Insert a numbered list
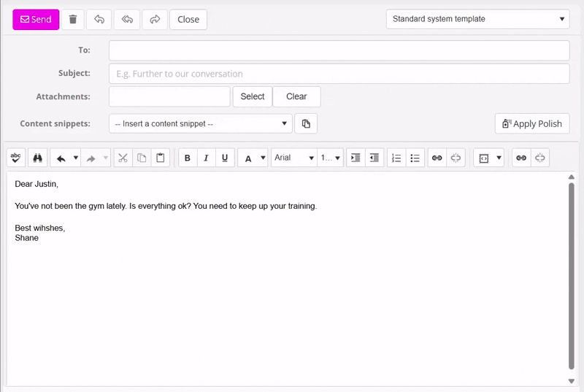This screenshot has height=392, width=584. pos(396,158)
